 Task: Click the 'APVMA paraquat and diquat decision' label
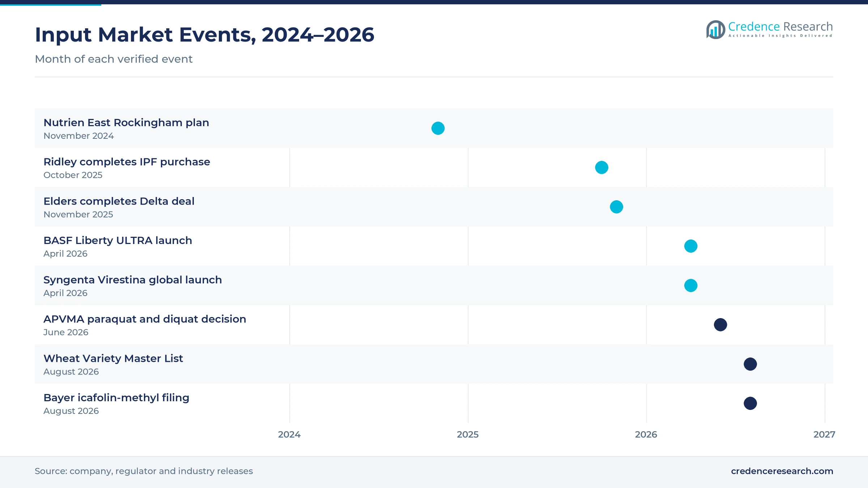point(145,319)
